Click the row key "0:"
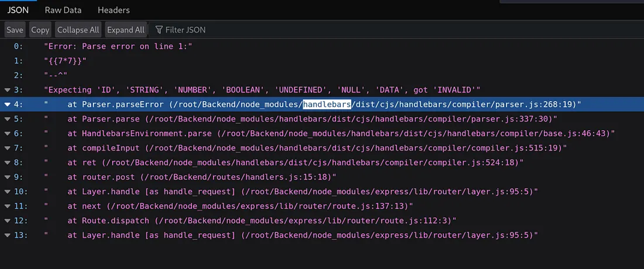The image size is (644, 269). click(x=19, y=46)
